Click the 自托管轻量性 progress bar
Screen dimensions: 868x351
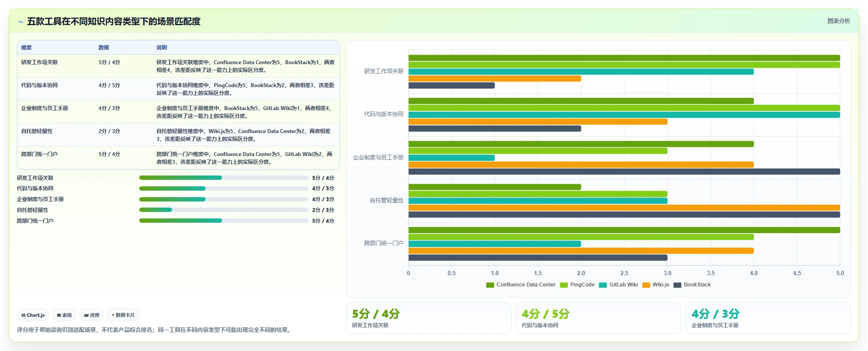(x=224, y=210)
